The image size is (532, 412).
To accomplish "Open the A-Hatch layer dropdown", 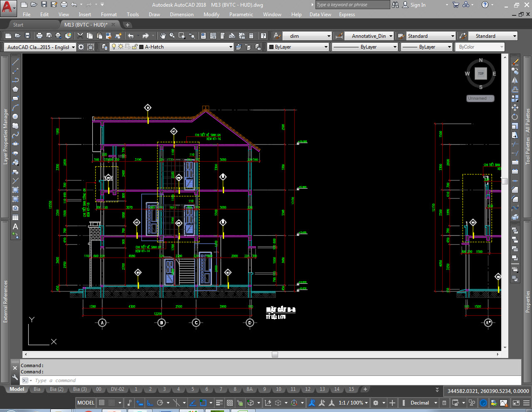I will tap(231, 47).
